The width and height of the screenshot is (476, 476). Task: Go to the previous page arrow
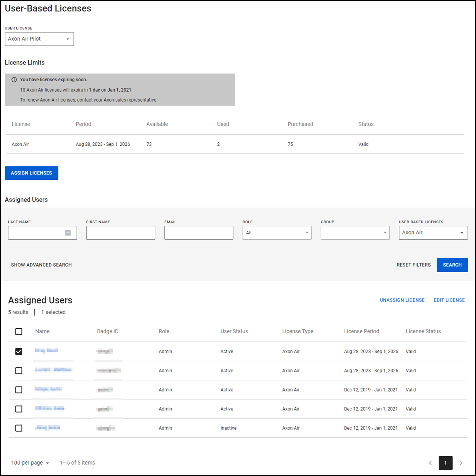pos(430,463)
